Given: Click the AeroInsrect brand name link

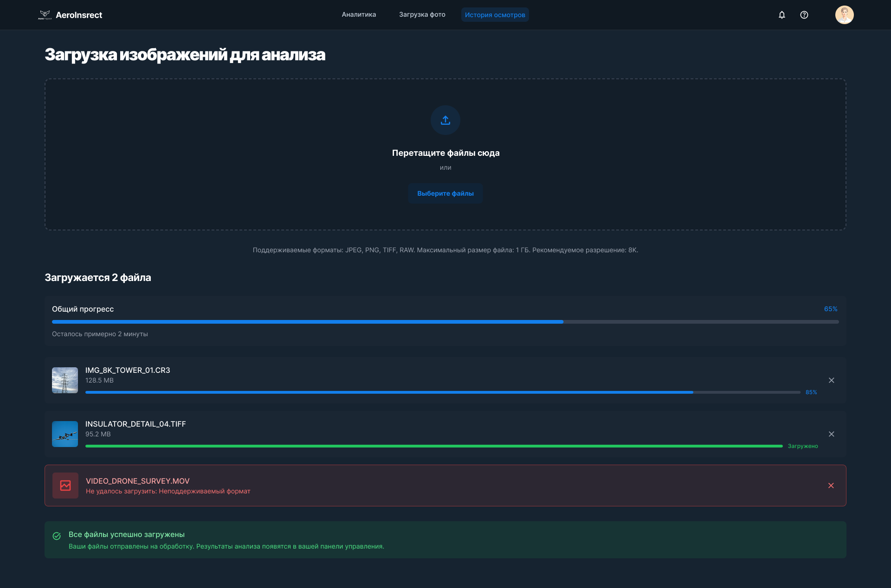Looking at the screenshot, I should click(x=79, y=15).
